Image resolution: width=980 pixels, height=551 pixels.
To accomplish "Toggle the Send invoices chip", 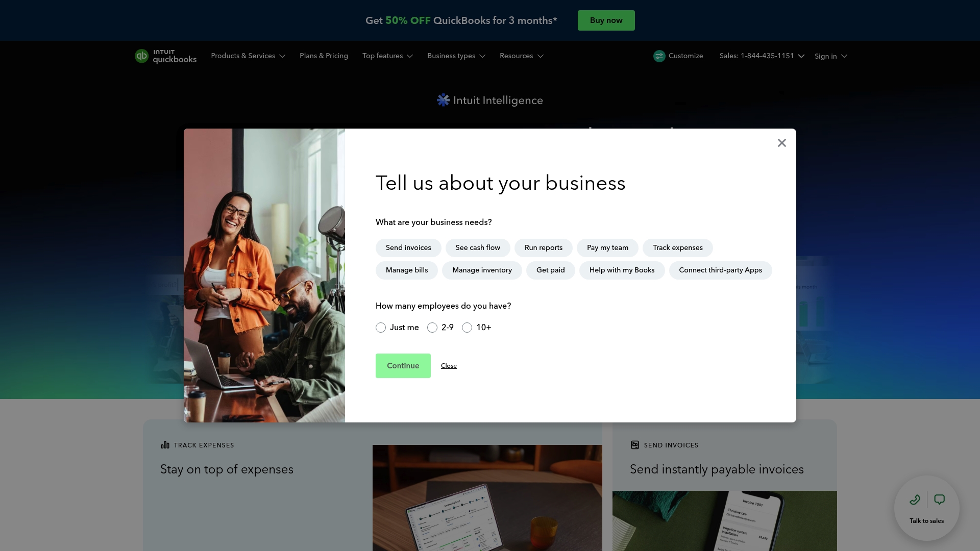I will [408, 248].
